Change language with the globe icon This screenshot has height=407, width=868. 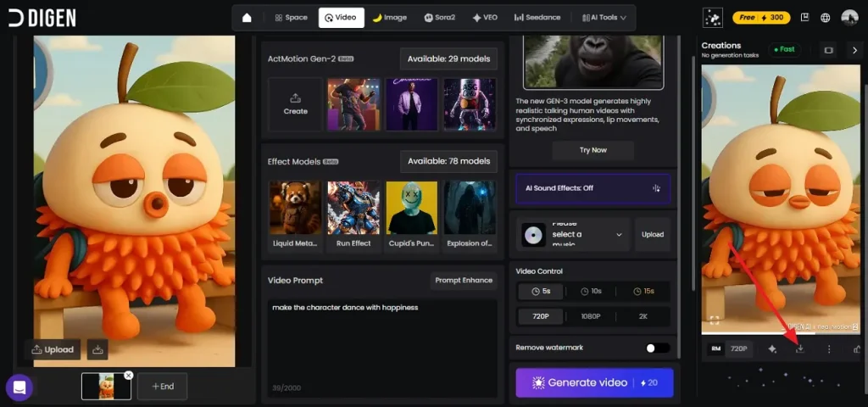[x=826, y=18]
